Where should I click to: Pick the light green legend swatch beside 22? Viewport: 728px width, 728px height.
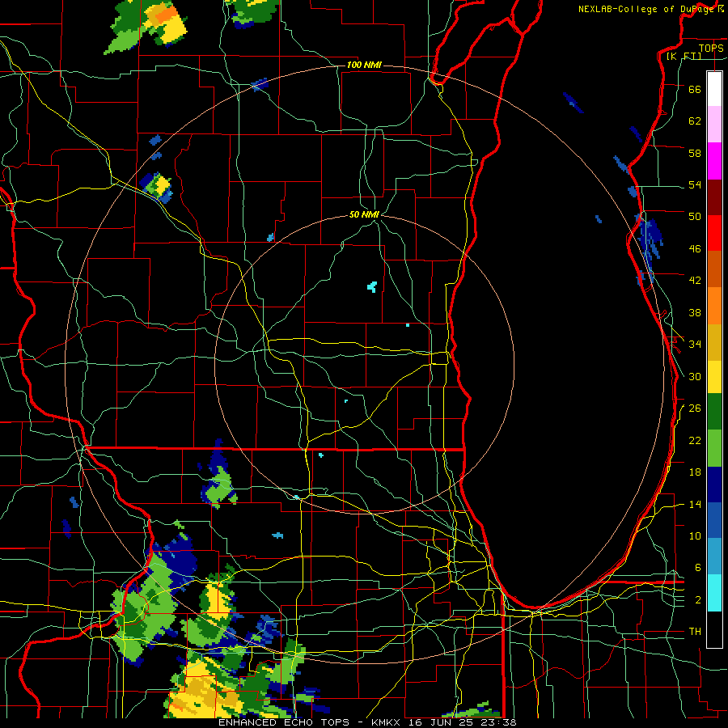pos(714,448)
